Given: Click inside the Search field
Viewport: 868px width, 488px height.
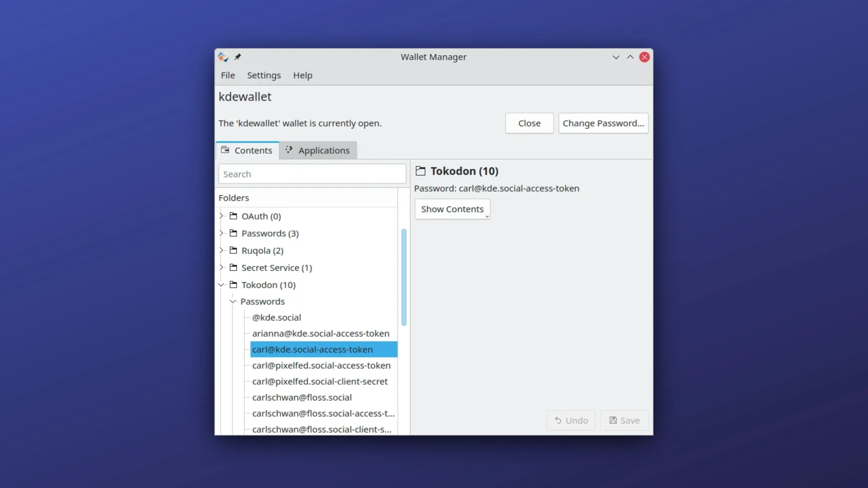Looking at the screenshot, I should (312, 174).
